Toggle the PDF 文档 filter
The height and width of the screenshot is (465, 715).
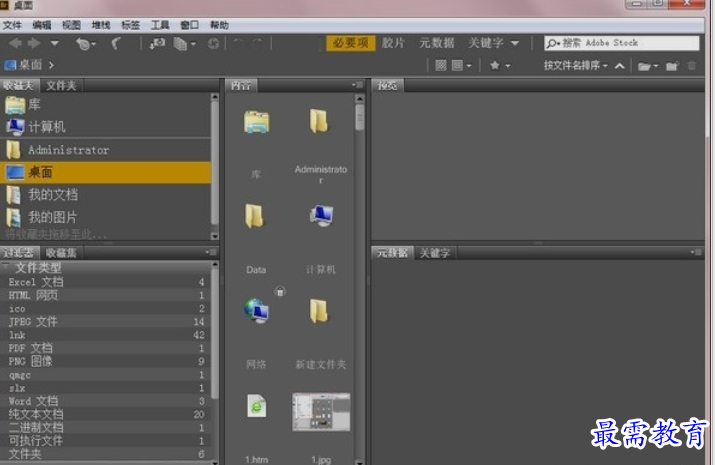[x=106, y=348]
